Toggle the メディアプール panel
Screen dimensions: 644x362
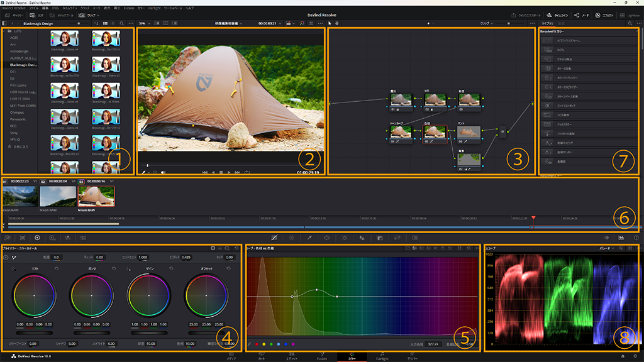coord(62,15)
